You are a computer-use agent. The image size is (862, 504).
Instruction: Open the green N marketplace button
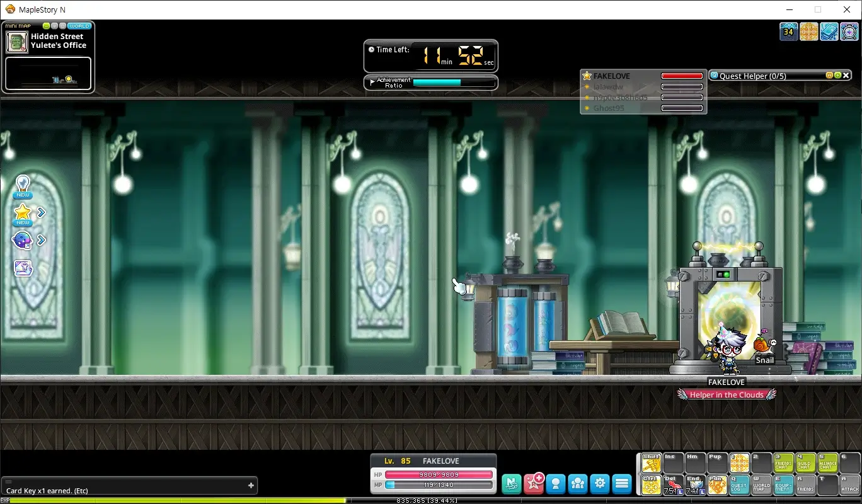click(512, 483)
